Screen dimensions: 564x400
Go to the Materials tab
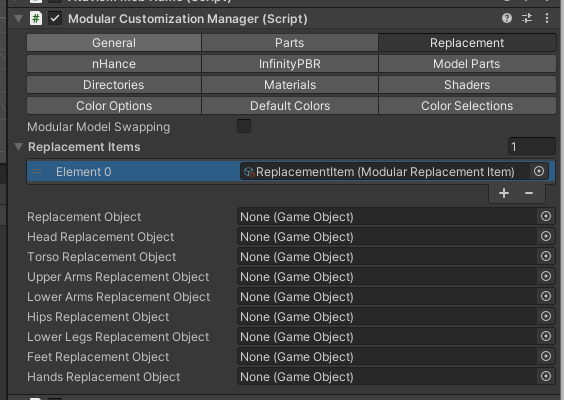(x=290, y=85)
